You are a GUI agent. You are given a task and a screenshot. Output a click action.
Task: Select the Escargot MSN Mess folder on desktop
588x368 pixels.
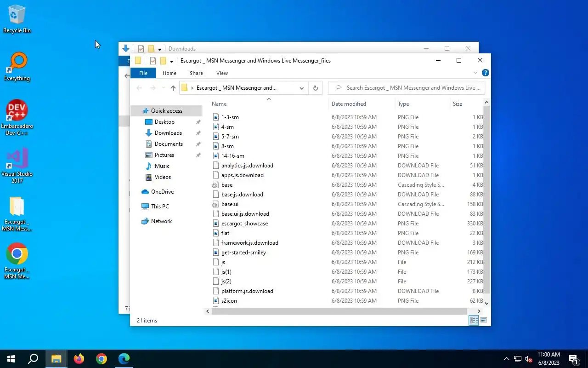coord(17,214)
